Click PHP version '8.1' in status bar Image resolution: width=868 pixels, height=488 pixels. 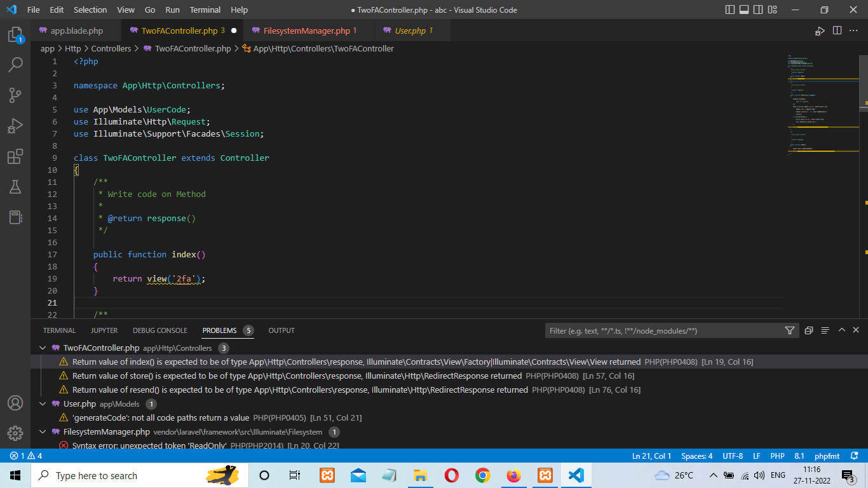(799, 456)
